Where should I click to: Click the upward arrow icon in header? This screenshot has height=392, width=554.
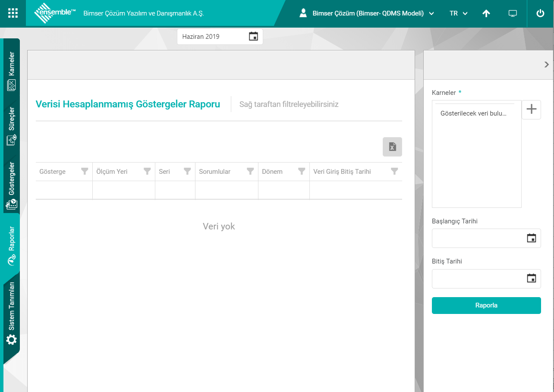pyautogui.click(x=486, y=13)
